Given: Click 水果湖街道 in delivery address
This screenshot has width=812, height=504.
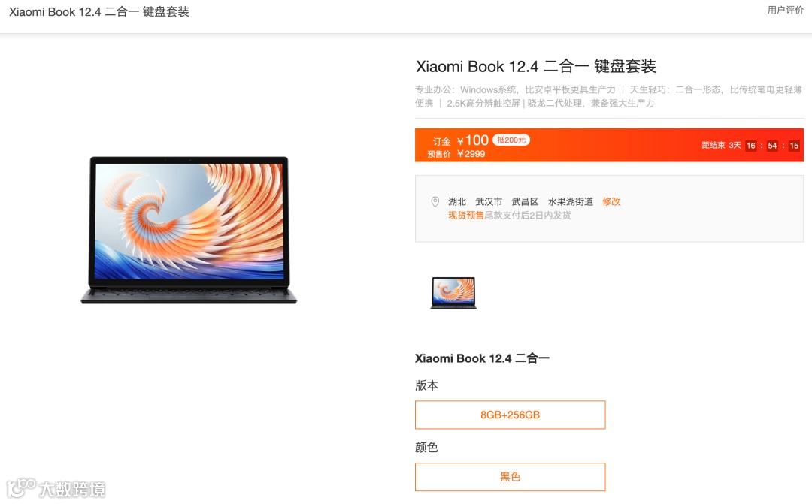Looking at the screenshot, I should 571,201.
